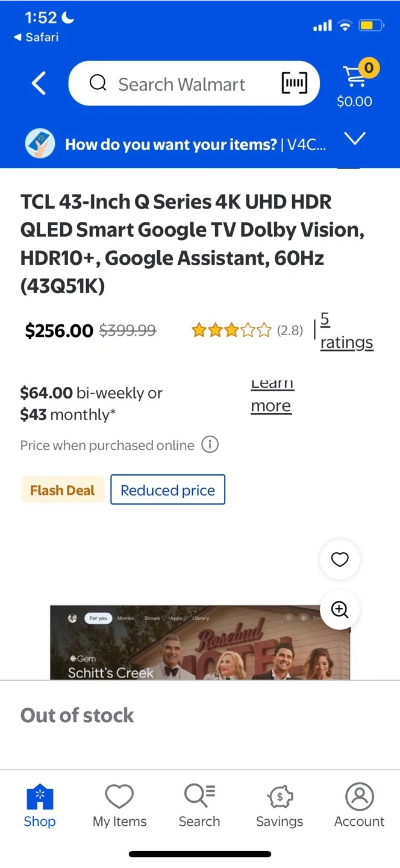The height and width of the screenshot is (868, 400).
Task: Expand the delivery options chevron
Action: (x=355, y=139)
